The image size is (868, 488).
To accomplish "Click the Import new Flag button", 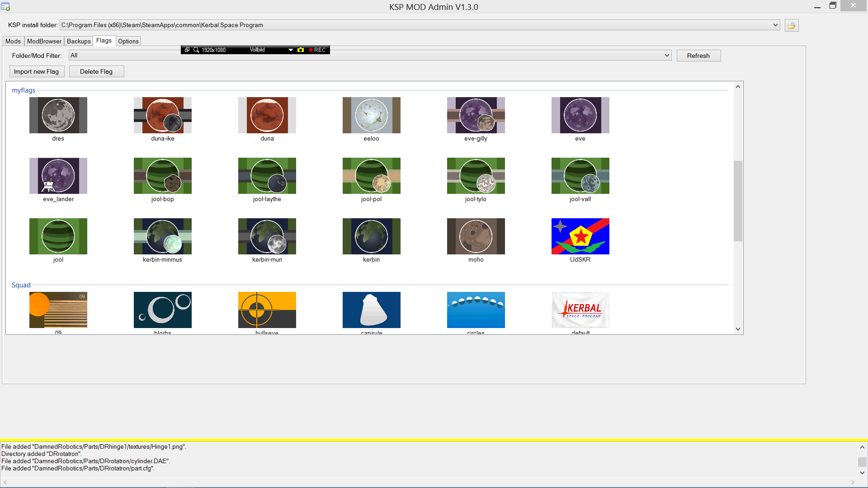I will [36, 71].
